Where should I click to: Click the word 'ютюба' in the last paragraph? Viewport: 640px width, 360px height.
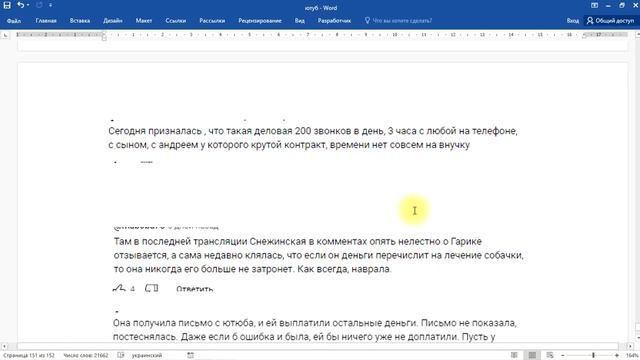tap(238, 323)
